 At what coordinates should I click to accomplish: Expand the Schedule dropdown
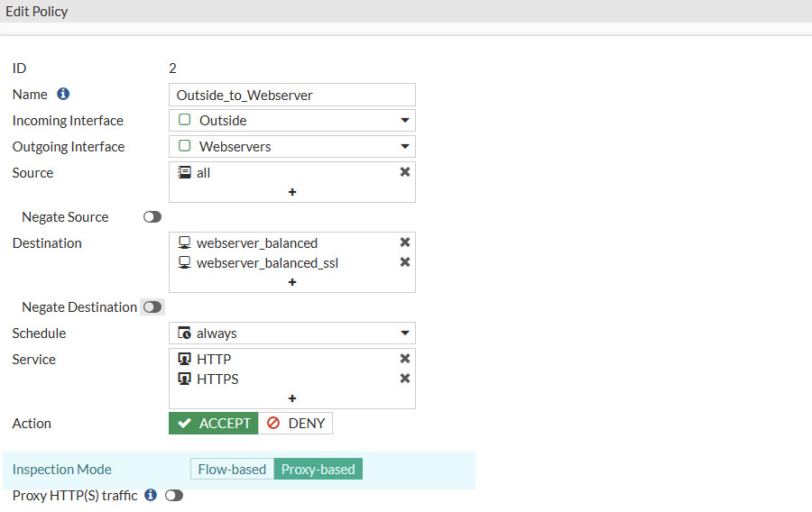pos(292,333)
